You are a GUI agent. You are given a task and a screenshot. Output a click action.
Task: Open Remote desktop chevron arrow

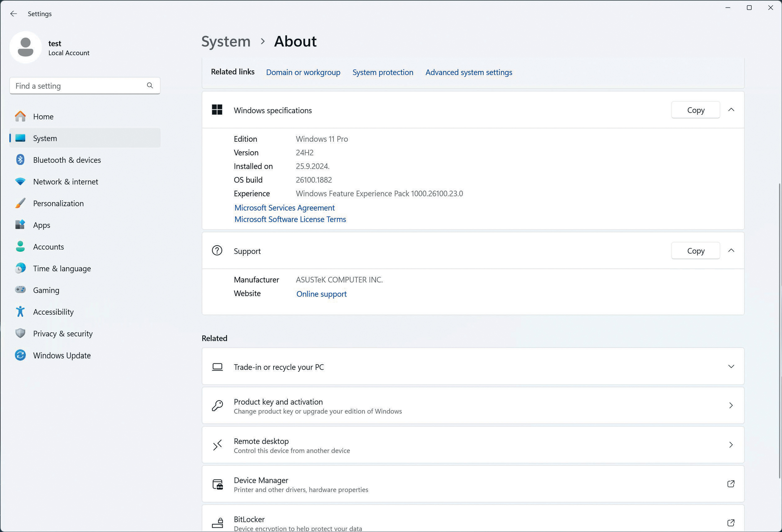(731, 445)
